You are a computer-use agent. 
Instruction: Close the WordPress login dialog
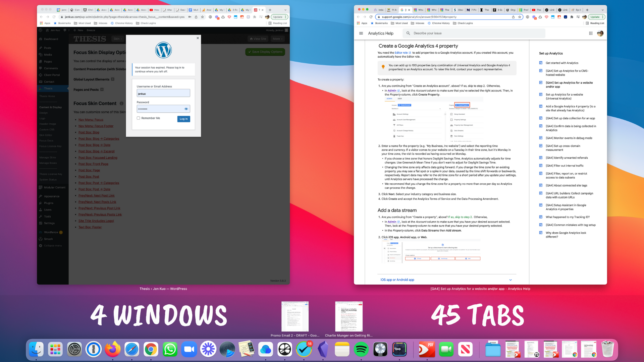198,38
